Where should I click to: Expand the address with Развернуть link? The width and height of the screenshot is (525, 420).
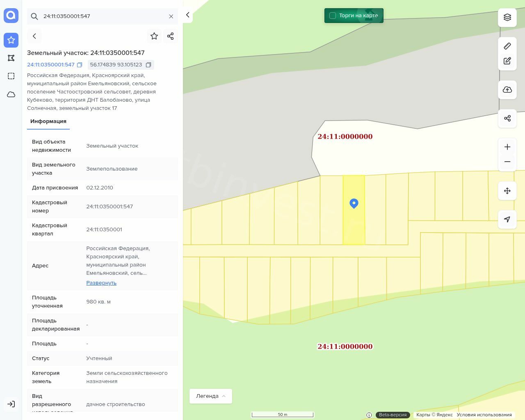[x=101, y=283]
